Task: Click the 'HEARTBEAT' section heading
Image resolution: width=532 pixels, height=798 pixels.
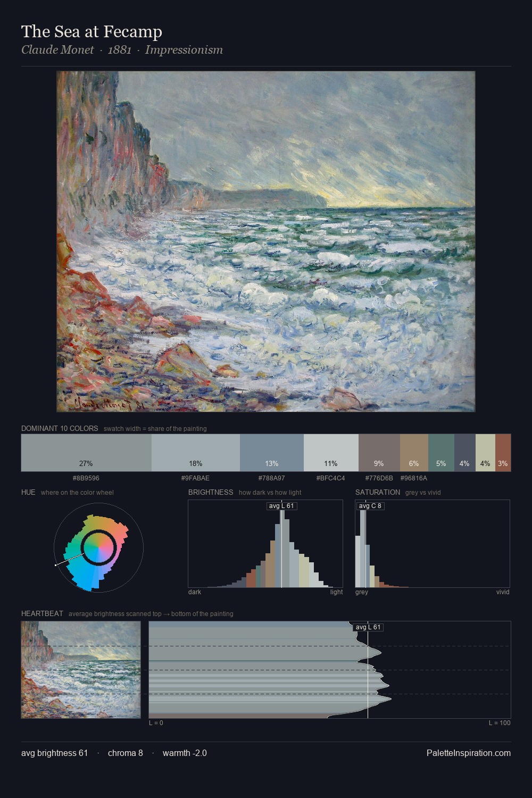Action: point(42,613)
